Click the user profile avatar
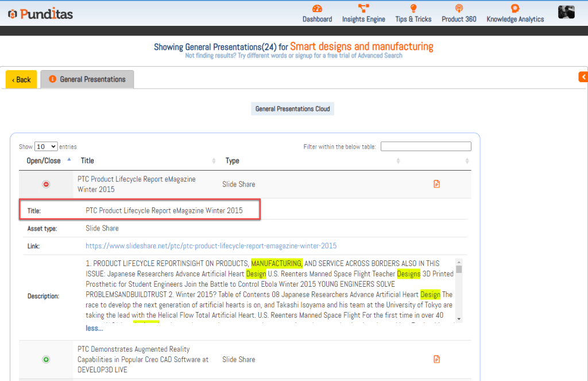Screen dimensions: 588x381 click(x=566, y=12)
